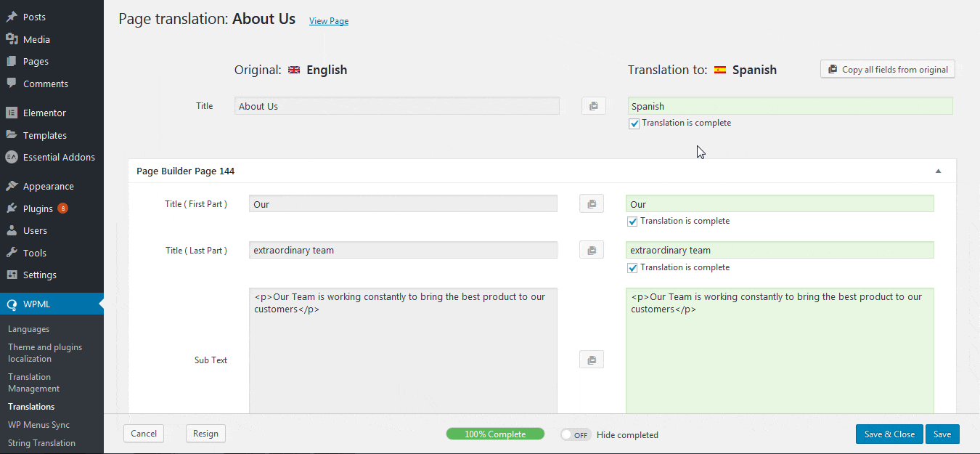Click the 'Page Builder Page 144' heading text

click(x=186, y=171)
